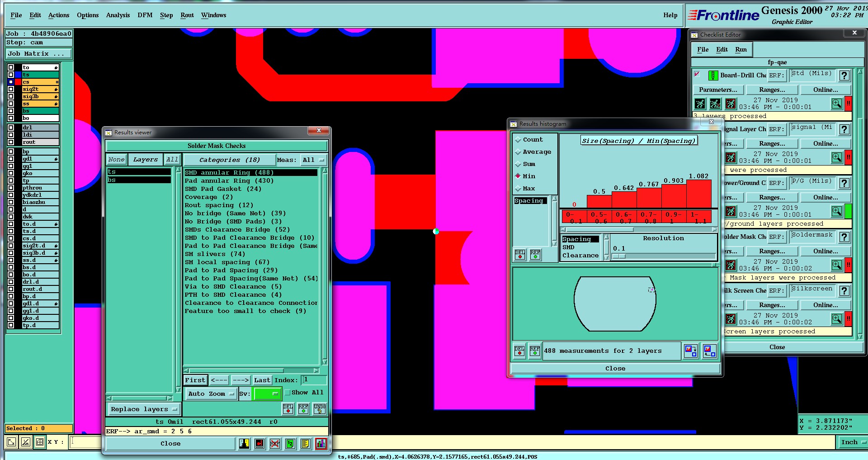The image size is (868, 460).
Task: Toggle visibility checkbox for layer 'drl'
Action: click(x=11, y=128)
